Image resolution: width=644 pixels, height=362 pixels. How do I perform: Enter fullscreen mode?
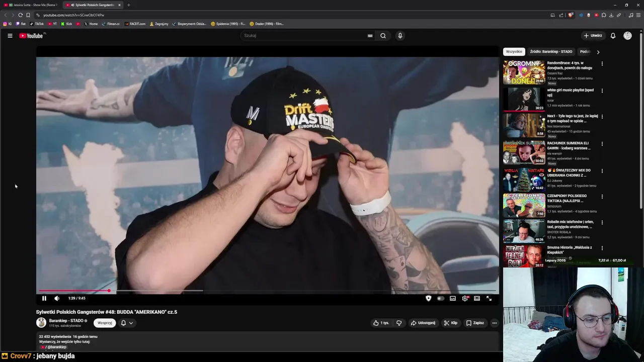coord(489,298)
